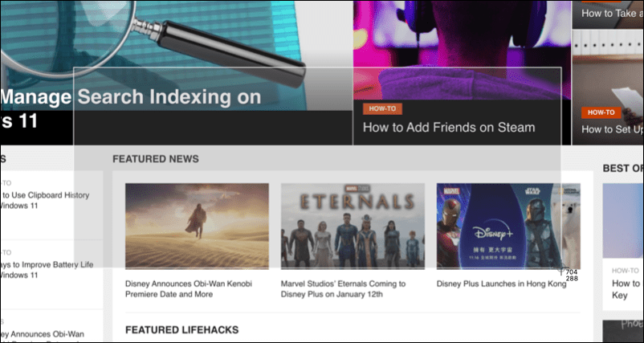Open the How to Set Up article link
The height and width of the screenshot is (343, 644).
click(613, 129)
